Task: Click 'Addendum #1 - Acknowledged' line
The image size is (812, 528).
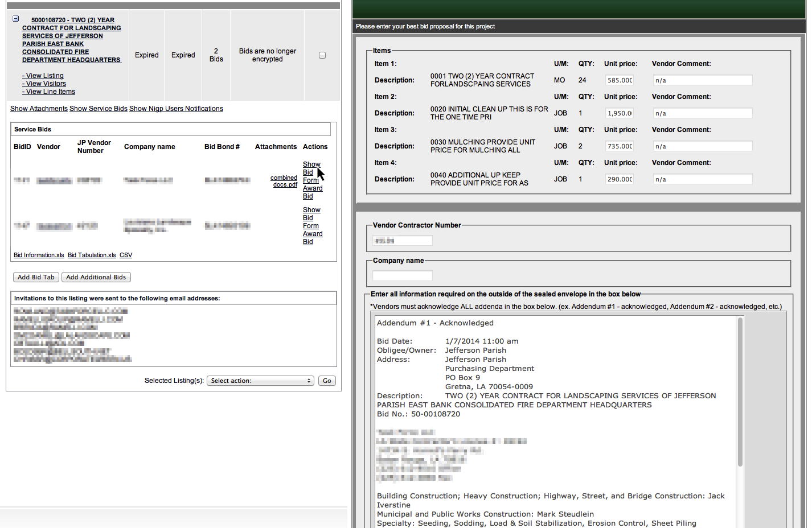Action: coord(435,323)
